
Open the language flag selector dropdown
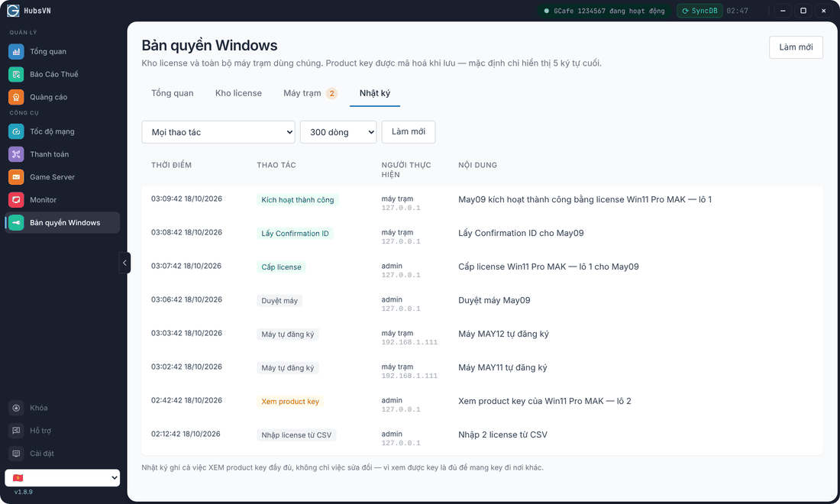(62, 478)
